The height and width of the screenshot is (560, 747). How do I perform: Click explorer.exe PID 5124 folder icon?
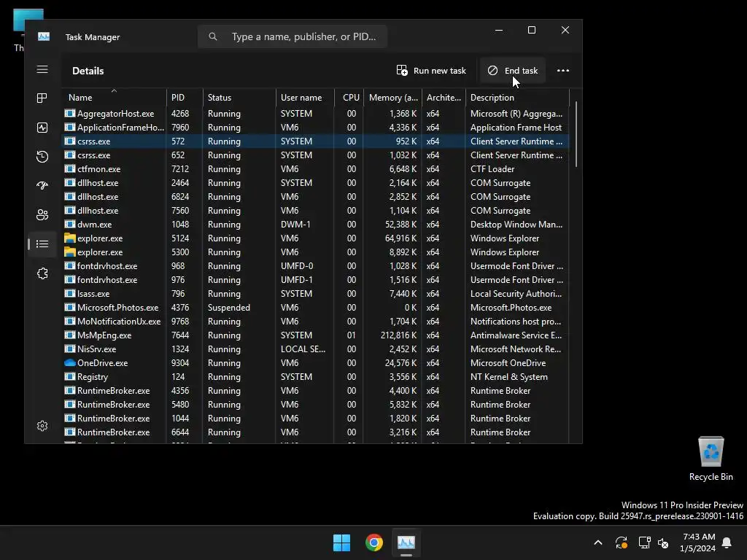click(x=70, y=238)
